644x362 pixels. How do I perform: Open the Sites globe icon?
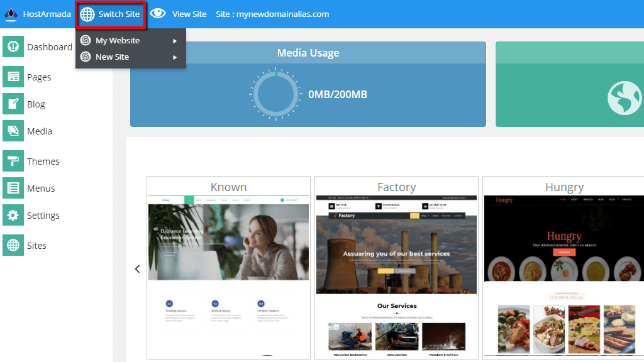pos(13,245)
